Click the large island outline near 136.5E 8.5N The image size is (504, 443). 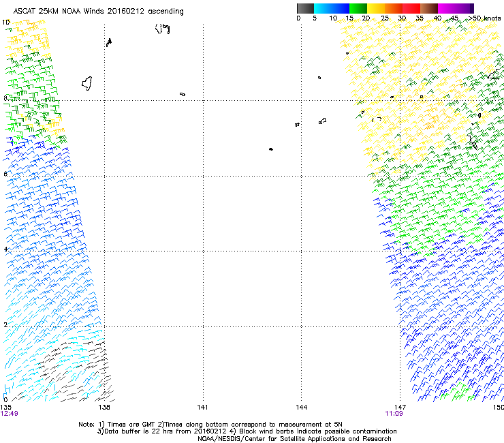(x=87, y=83)
